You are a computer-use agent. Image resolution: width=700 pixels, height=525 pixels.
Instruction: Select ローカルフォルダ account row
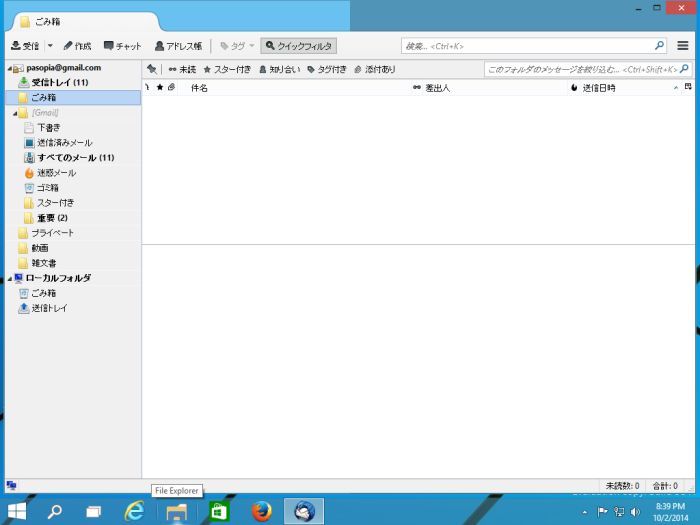58,278
